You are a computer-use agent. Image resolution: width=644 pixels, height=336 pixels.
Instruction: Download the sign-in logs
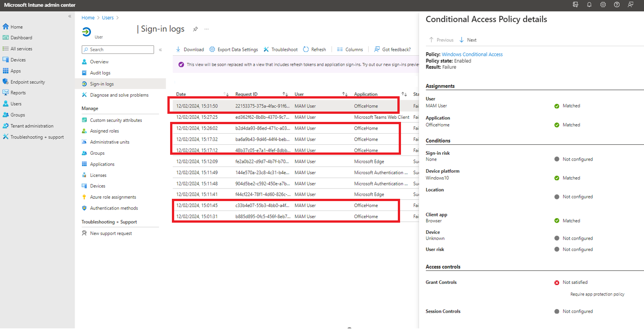[x=189, y=49]
